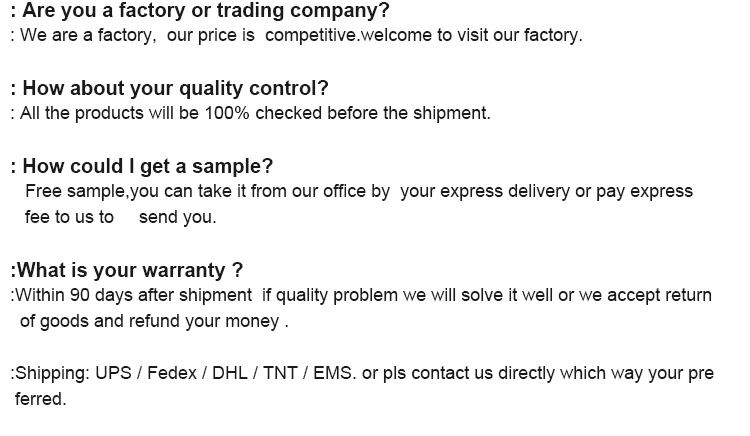The height and width of the screenshot is (436, 750).
Task: Click the 'How could I get a sample?' heading
Action: pyautogui.click(x=142, y=166)
